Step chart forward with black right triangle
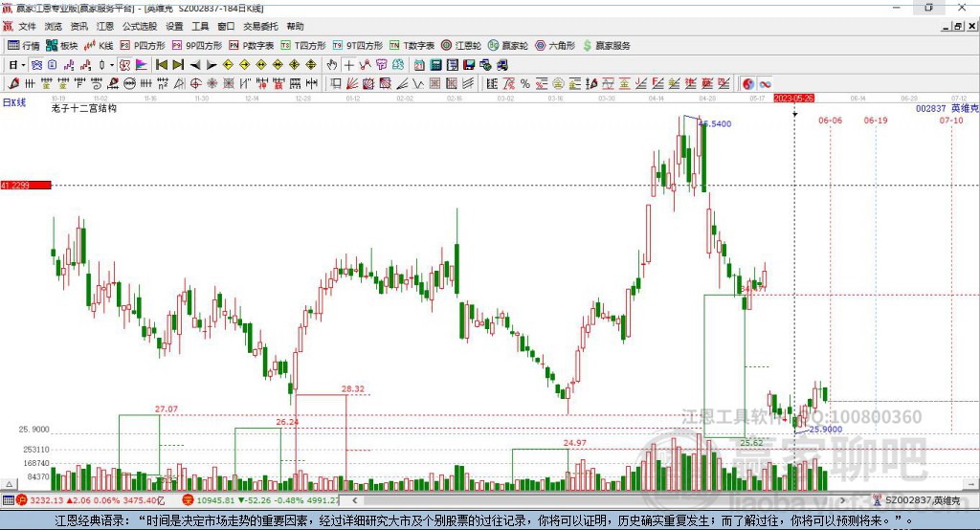The width and height of the screenshot is (980, 530). coord(212,65)
